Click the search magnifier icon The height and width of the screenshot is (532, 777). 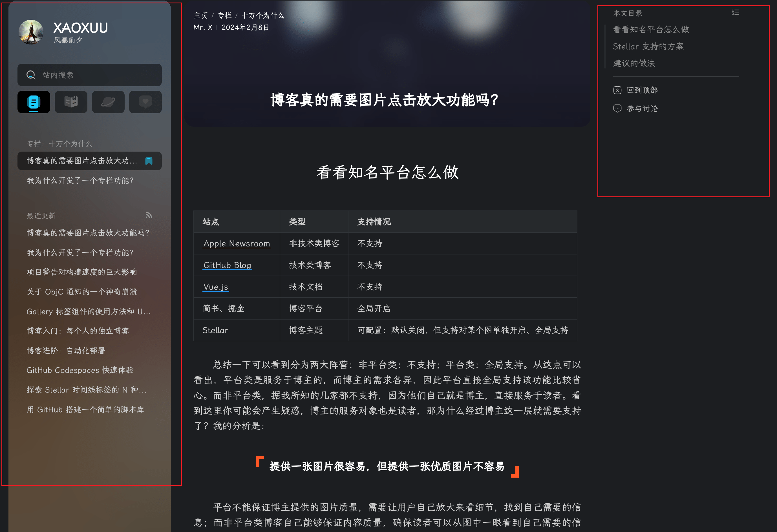pyautogui.click(x=31, y=75)
